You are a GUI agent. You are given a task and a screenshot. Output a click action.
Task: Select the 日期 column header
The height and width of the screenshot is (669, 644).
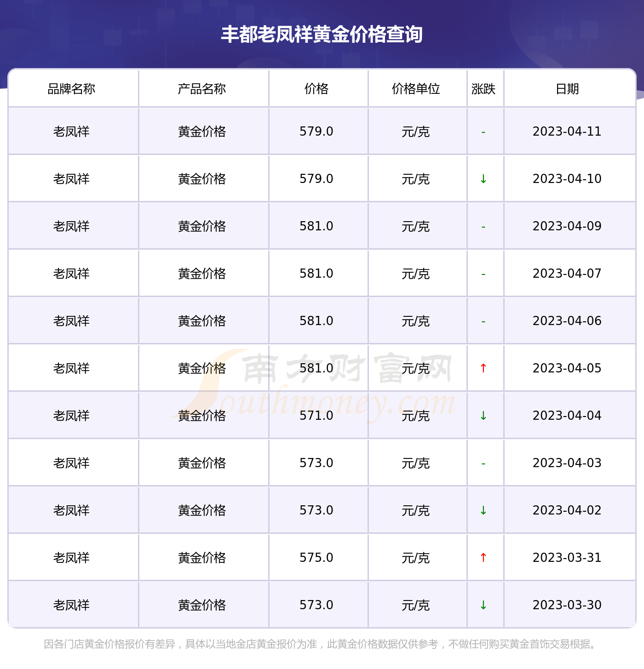[x=567, y=89]
